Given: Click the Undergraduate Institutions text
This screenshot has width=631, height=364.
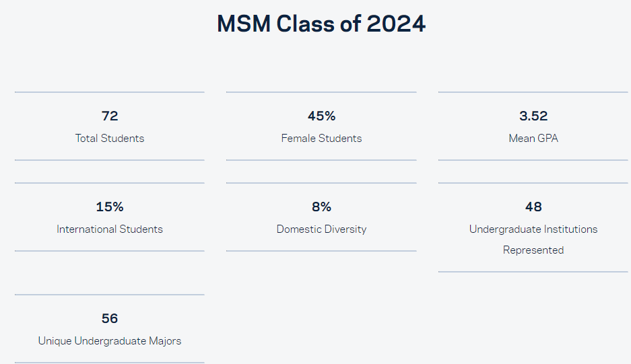Looking at the screenshot, I should click(533, 229).
